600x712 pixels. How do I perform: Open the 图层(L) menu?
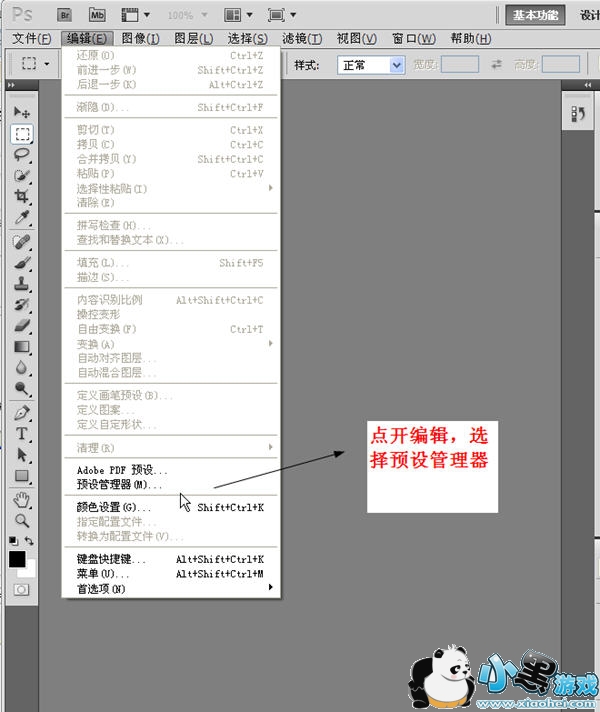click(193, 39)
